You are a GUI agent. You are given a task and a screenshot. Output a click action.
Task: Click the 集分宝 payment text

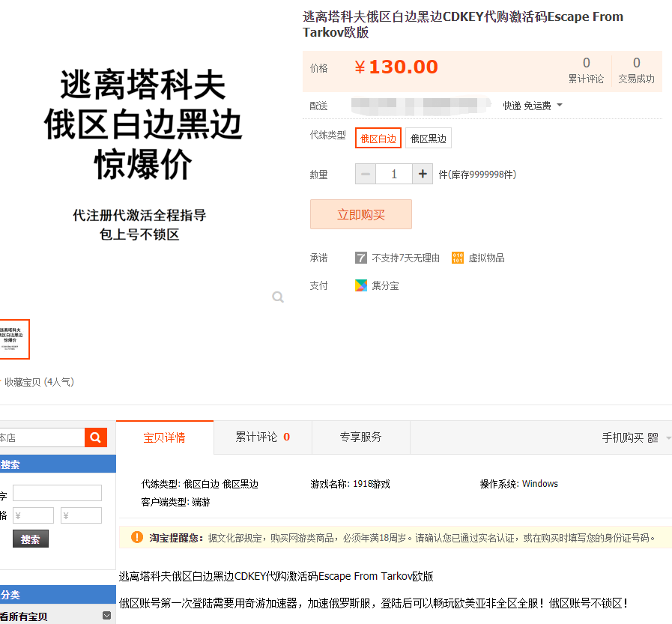(385, 285)
